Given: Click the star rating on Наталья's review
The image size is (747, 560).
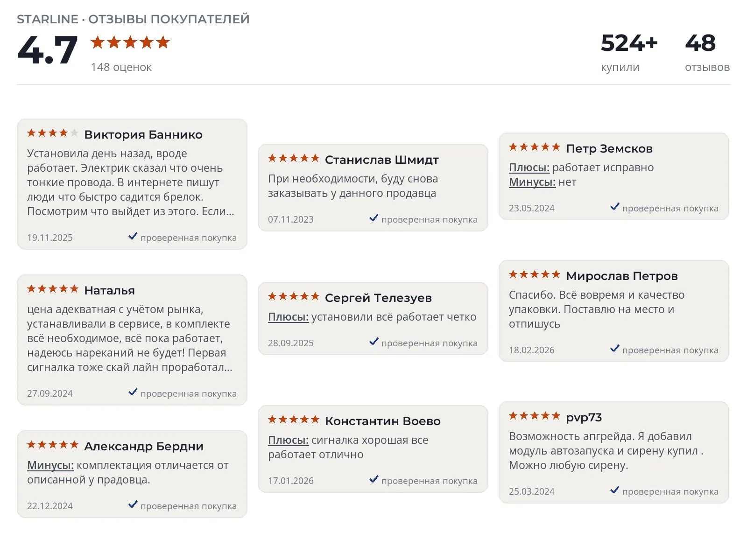Looking at the screenshot, I should (x=53, y=289).
